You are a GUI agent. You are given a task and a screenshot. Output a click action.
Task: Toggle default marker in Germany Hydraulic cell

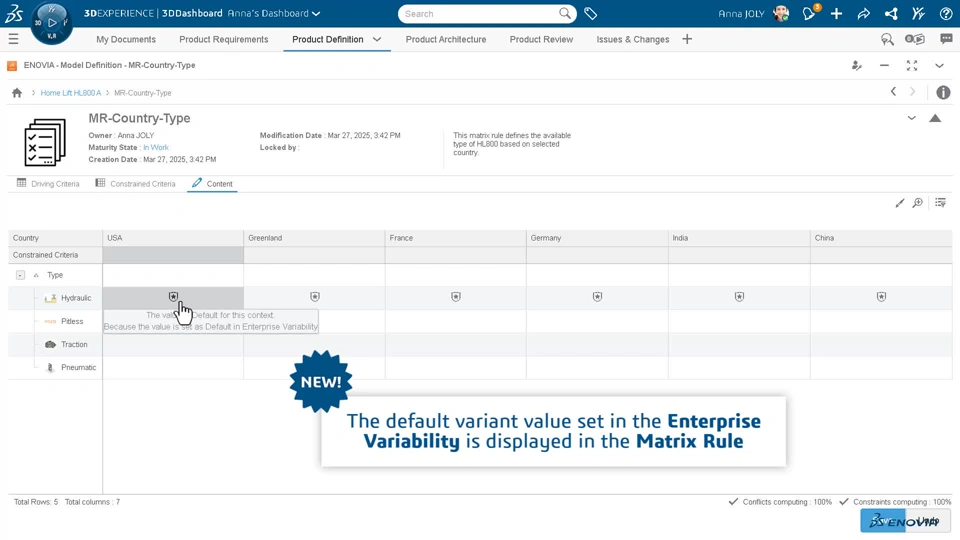598,297
